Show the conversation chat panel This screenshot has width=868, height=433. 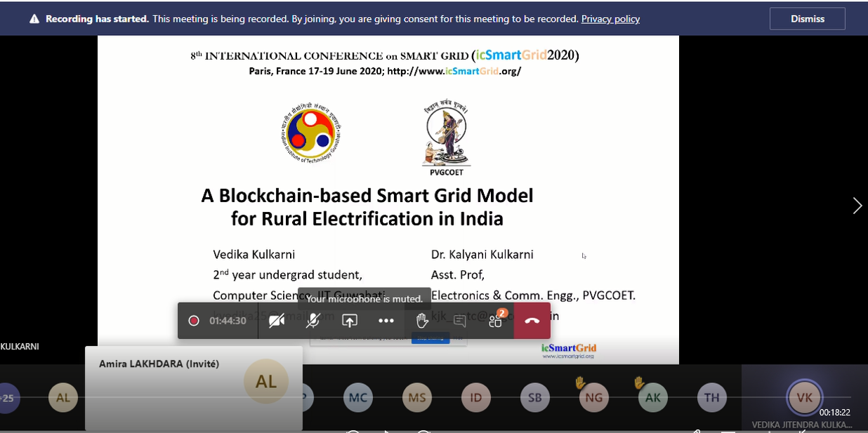click(x=459, y=321)
